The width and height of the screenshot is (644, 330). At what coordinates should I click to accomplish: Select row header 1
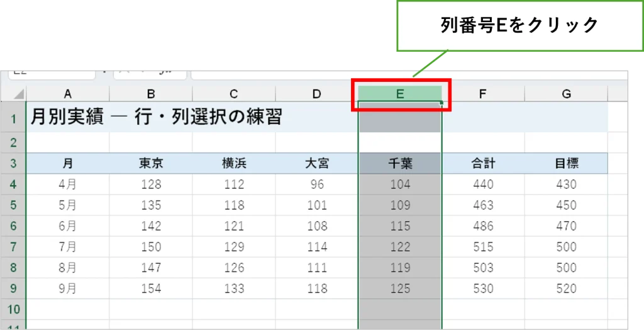coord(13,117)
